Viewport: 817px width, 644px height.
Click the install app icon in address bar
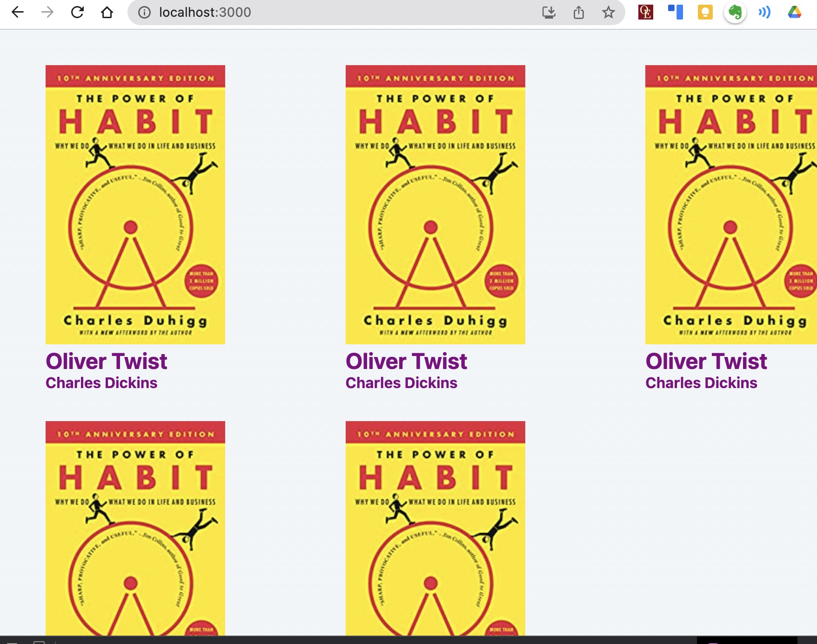549,13
